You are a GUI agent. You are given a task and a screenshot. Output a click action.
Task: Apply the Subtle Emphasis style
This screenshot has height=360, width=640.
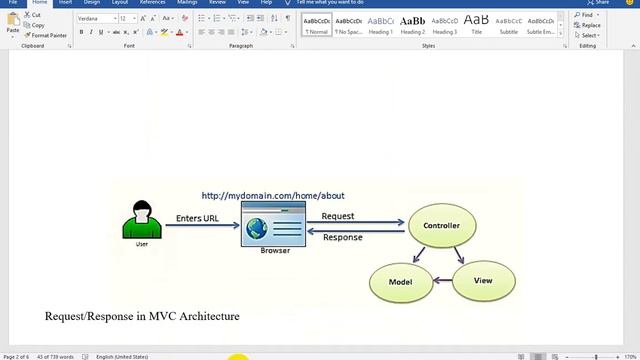(540, 25)
